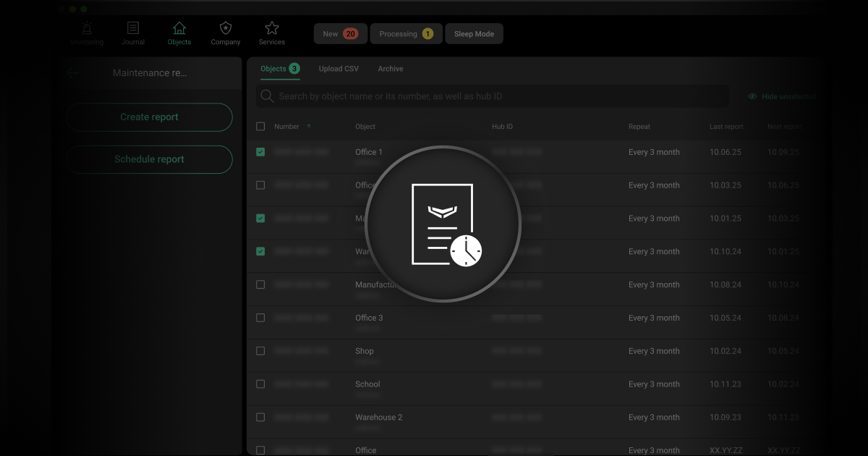Open the Journal section icon
868x456 pixels.
tap(133, 29)
